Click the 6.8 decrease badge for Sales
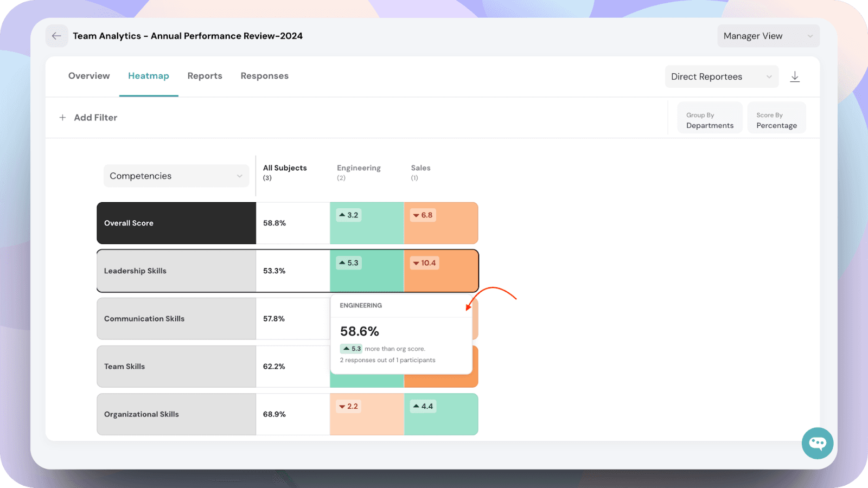 click(423, 215)
